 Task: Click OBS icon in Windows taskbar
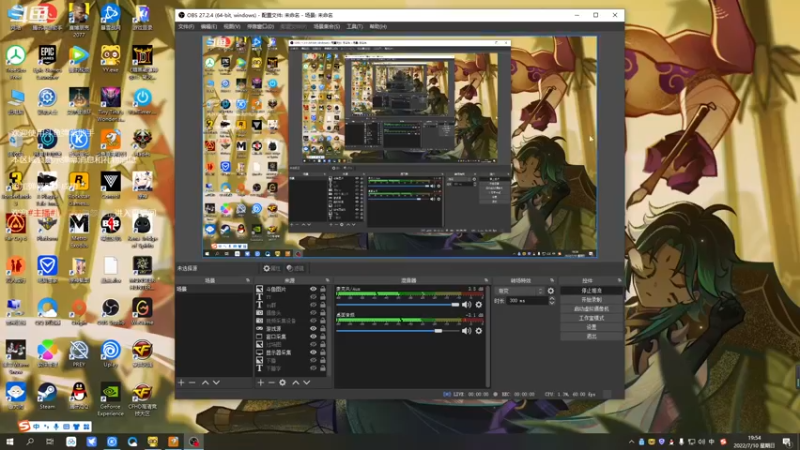(194, 441)
